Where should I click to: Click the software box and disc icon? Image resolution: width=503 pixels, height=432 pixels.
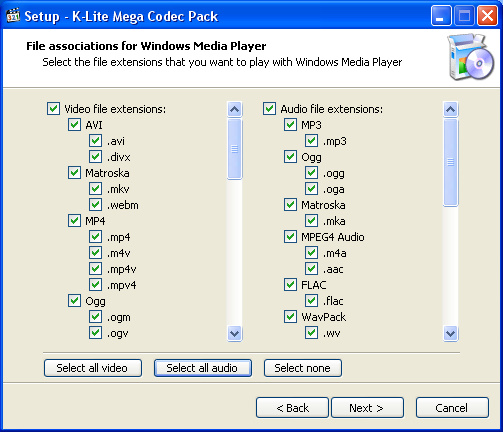(470, 57)
